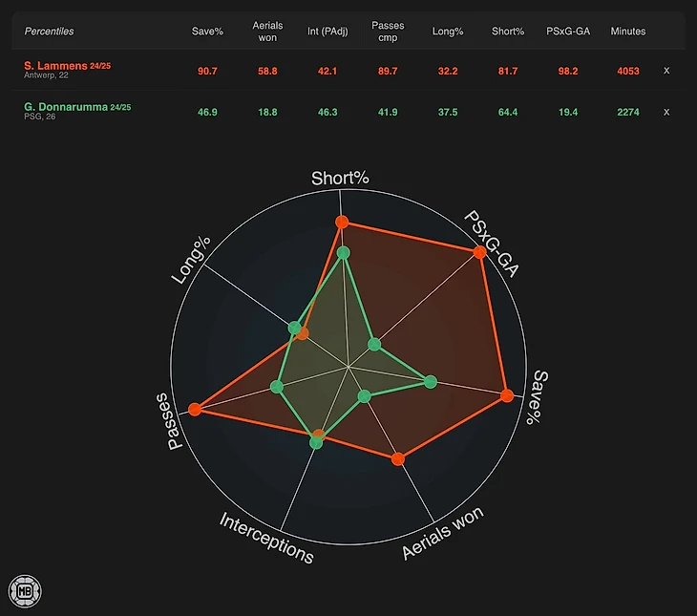The height and width of the screenshot is (616, 697).
Task: Click the green Short% radar data point
Action: [x=344, y=253]
